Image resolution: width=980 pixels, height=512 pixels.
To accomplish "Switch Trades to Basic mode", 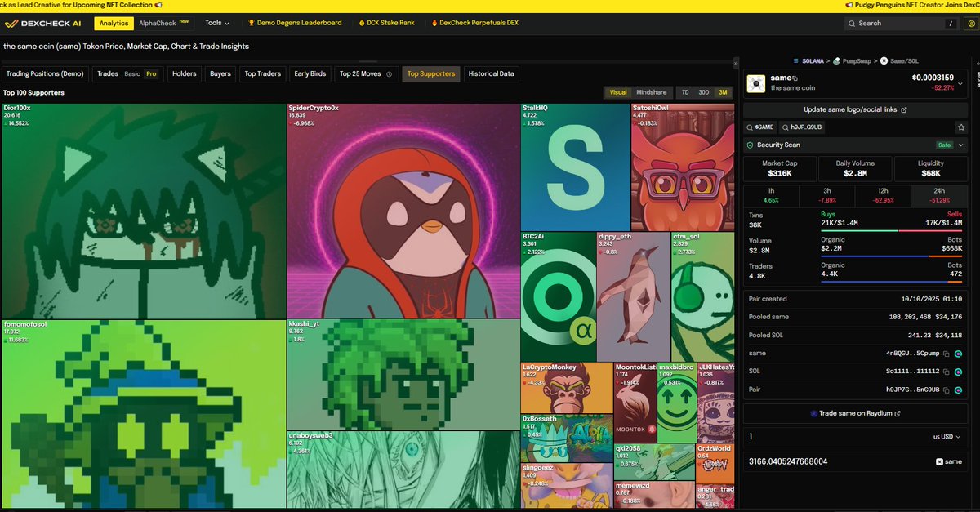I will (x=132, y=73).
